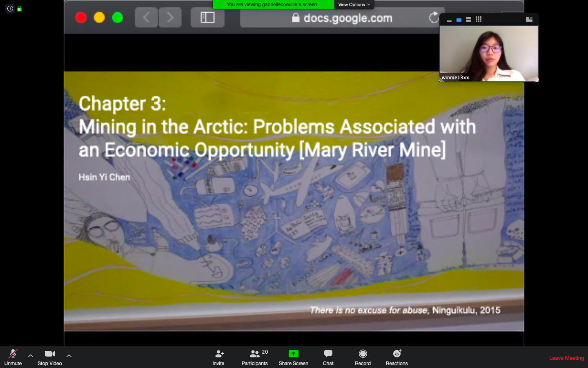Switch to the stacked thumbnail strip view
The image size is (588, 368).
click(469, 20)
